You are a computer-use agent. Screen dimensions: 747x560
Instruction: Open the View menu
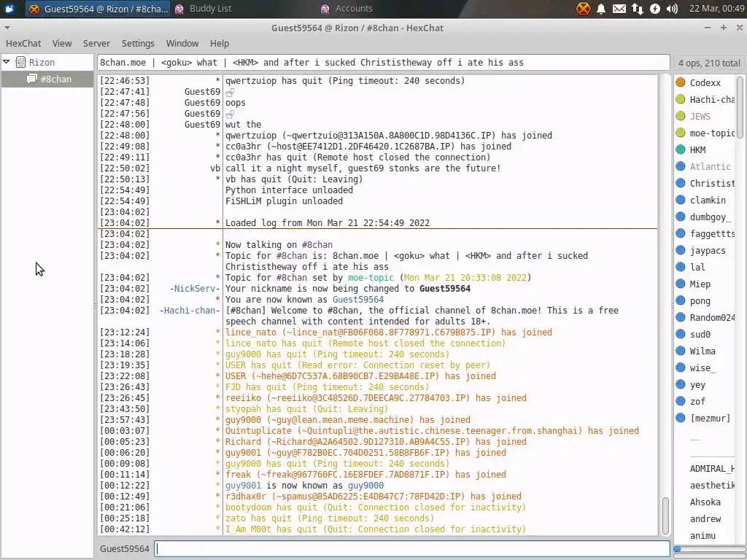click(62, 43)
